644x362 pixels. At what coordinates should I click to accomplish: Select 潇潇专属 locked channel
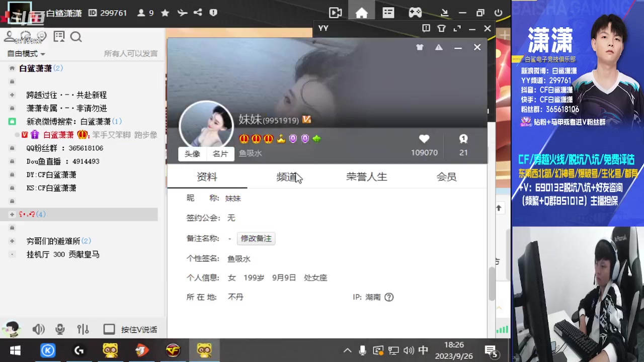tap(66, 108)
